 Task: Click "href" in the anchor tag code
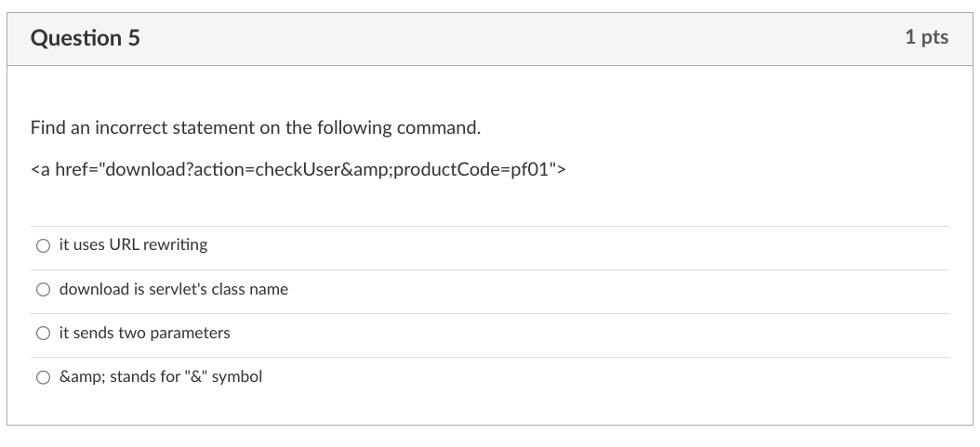[x=73, y=170]
